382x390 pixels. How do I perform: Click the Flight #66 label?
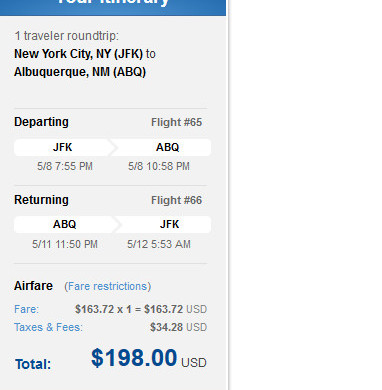(176, 200)
